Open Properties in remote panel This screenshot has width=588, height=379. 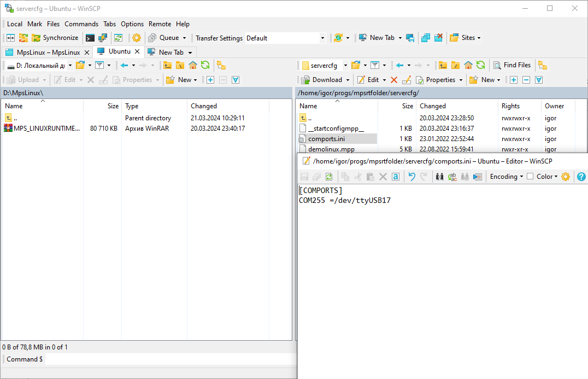coord(435,80)
